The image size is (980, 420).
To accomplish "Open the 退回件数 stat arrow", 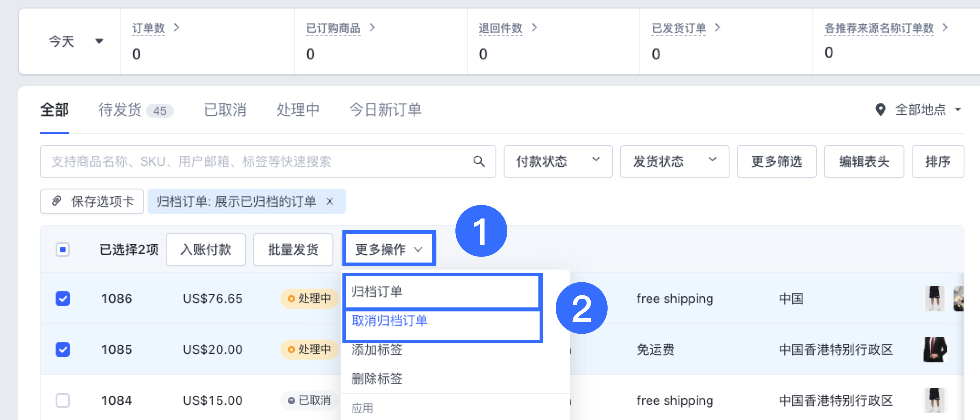I will point(534,27).
